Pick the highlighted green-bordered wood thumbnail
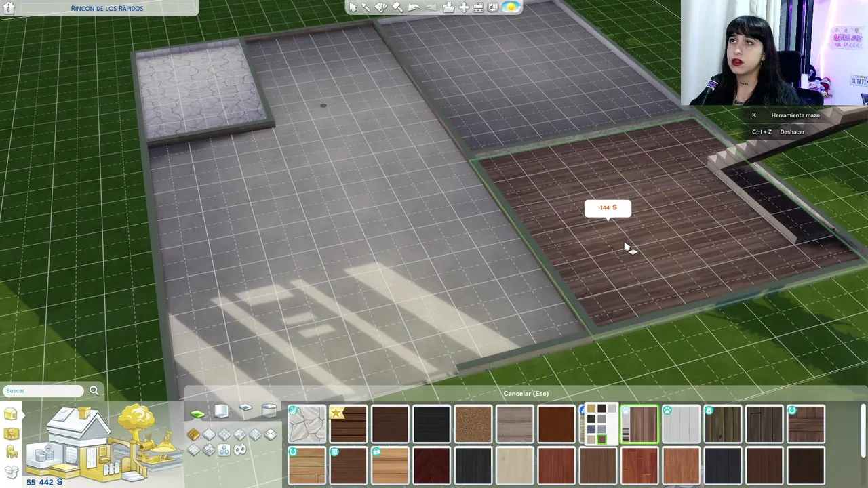This screenshot has width=868, height=488. click(640, 424)
